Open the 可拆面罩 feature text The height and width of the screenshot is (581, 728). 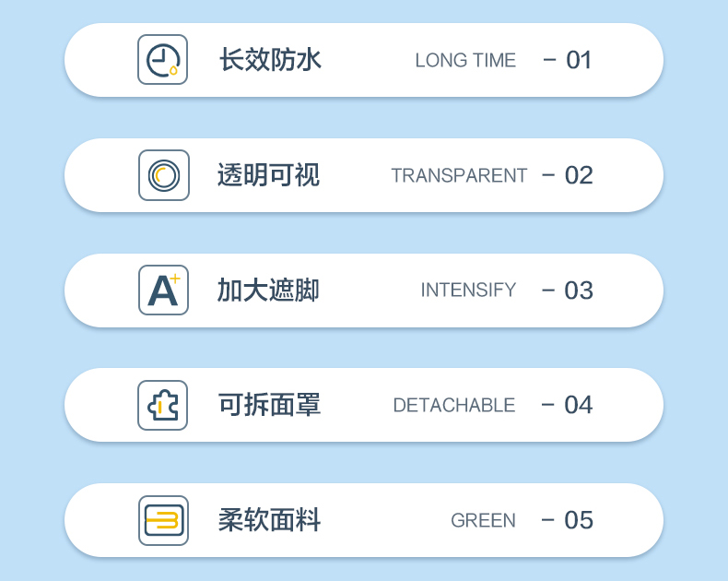[270, 405]
